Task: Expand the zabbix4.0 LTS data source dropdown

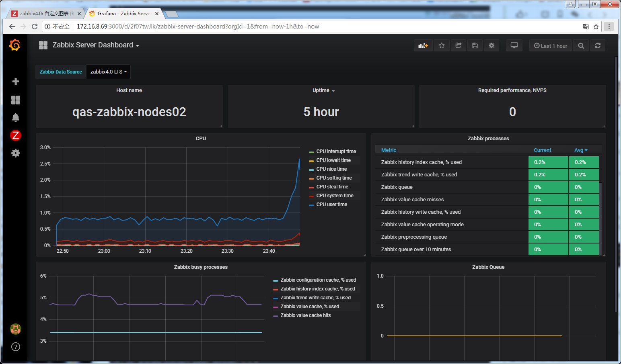Action: coord(109,72)
